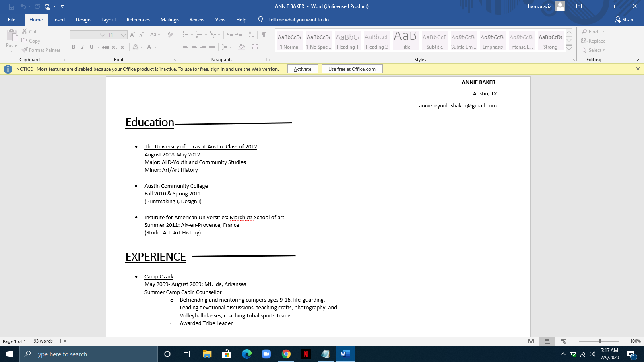
Task: Enable the numbered list
Action: pyautogui.click(x=199, y=35)
